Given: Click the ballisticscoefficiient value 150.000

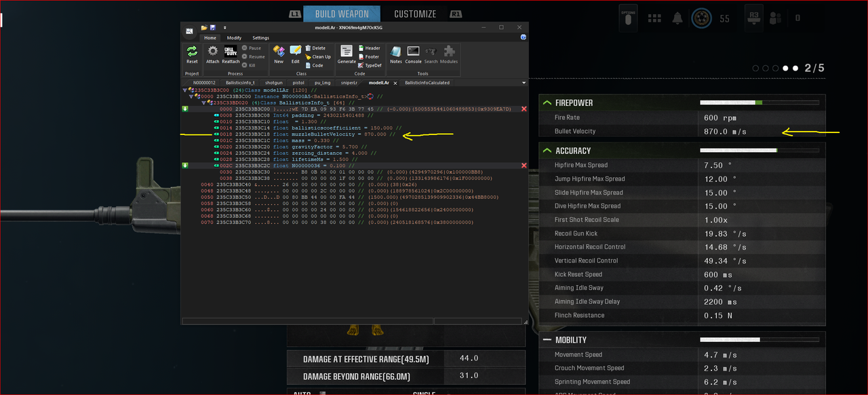Looking at the screenshot, I should point(381,128).
